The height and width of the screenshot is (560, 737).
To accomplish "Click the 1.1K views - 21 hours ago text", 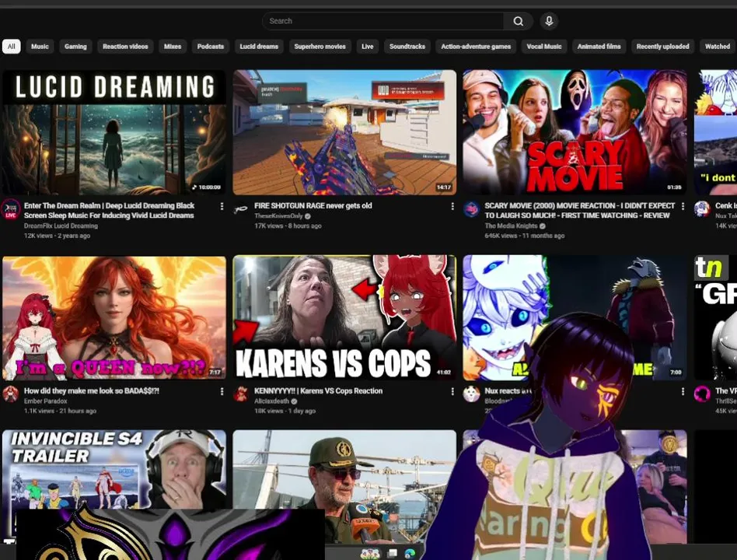I will (60, 411).
